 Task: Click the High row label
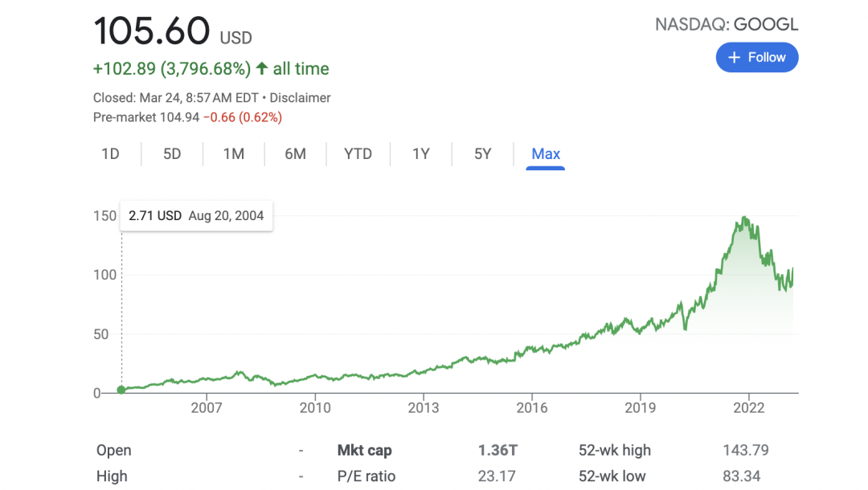pos(112,476)
